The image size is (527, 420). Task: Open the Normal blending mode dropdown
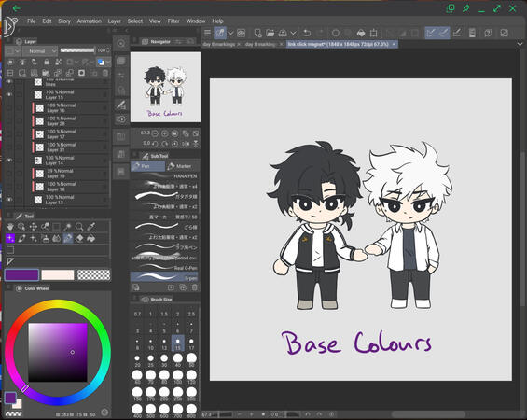pyautogui.click(x=40, y=51)
